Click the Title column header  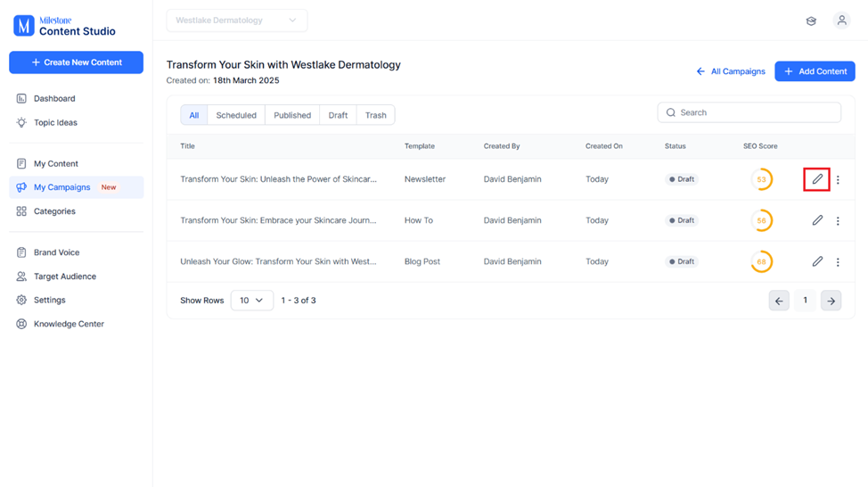(188, 146)
